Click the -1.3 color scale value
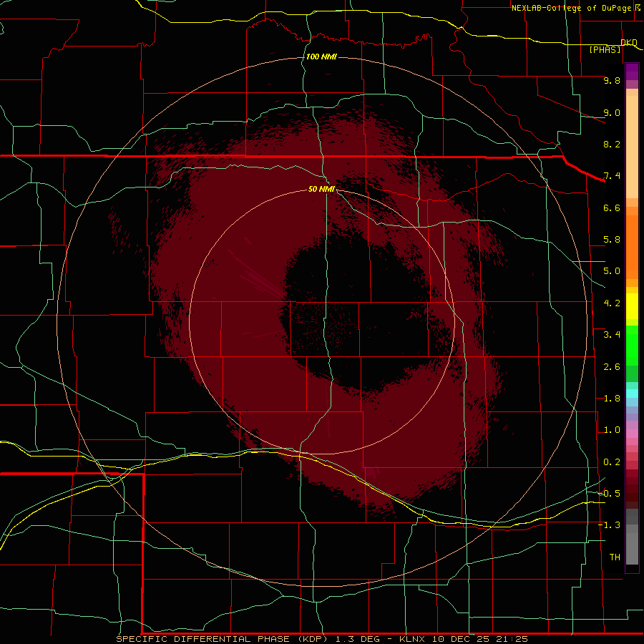Screen dimensions: 644x644 (609, 525)
